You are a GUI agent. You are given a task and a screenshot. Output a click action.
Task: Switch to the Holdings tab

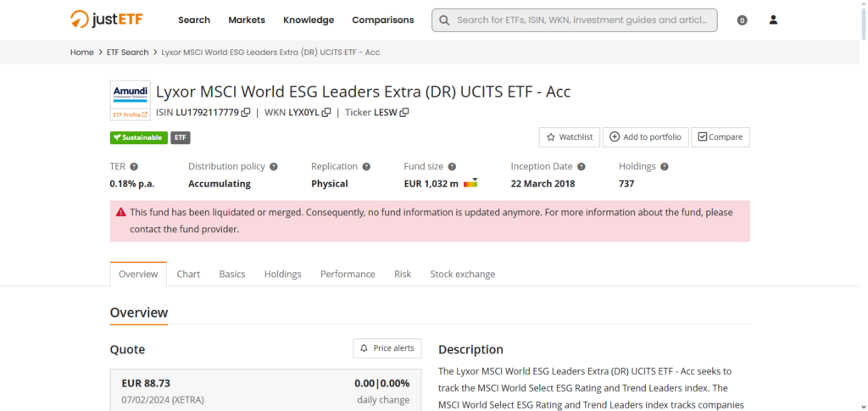pyautogui.click(x=283, y=274)
